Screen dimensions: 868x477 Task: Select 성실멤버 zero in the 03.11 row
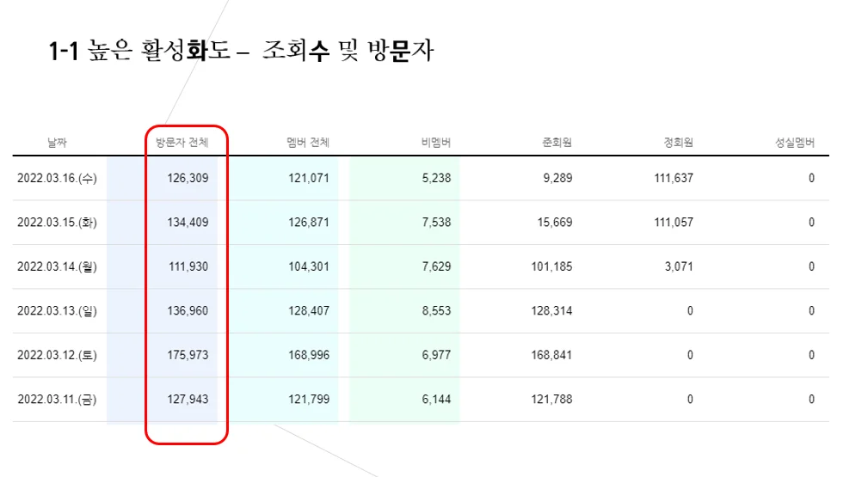(x=811, y=400)
